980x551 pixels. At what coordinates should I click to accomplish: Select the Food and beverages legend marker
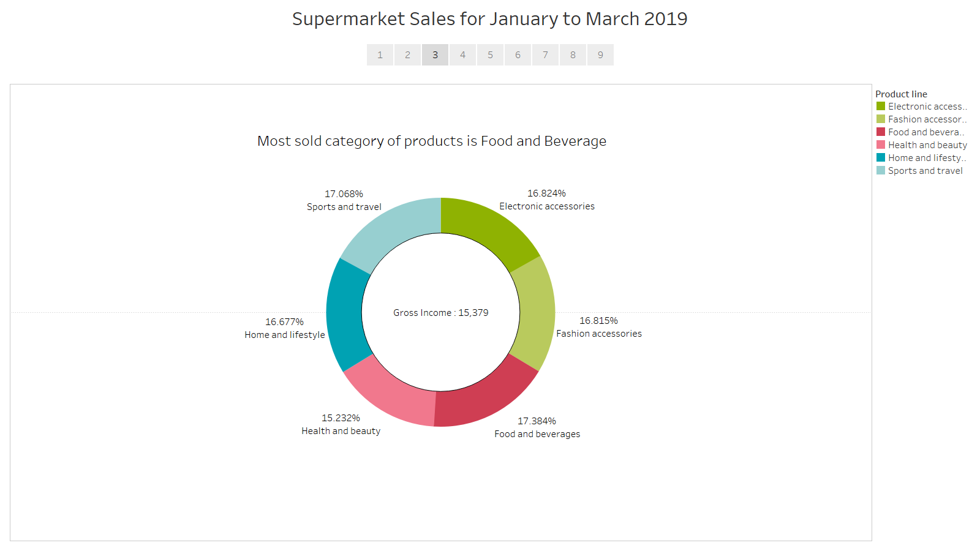[881, 132]
